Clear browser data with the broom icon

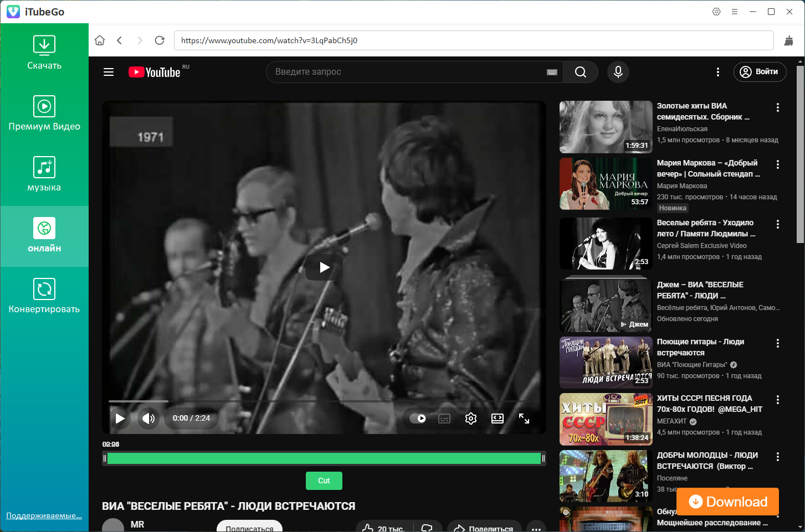coord(789,40)
